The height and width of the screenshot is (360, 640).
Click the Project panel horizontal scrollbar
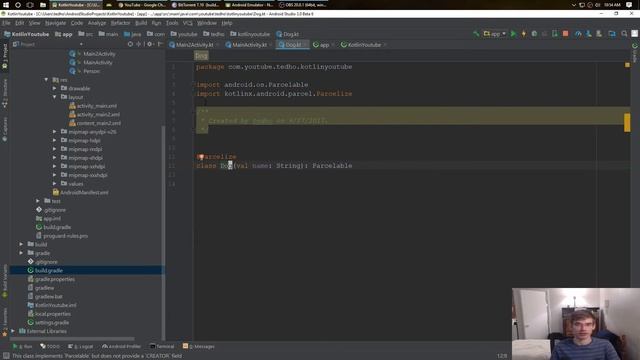click(x=72, y=339)
